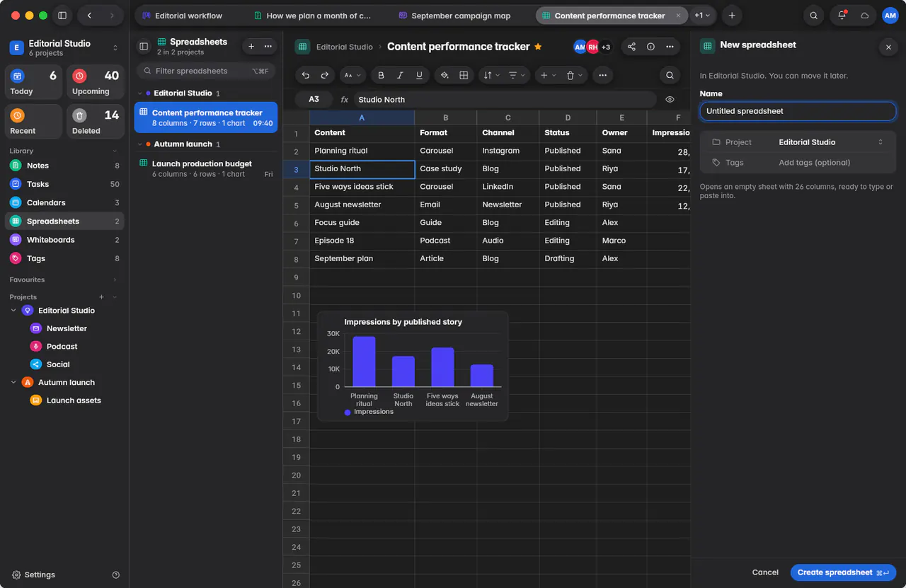
Task: Open the sort dropdown in toolbar
Action: point(490,75)
